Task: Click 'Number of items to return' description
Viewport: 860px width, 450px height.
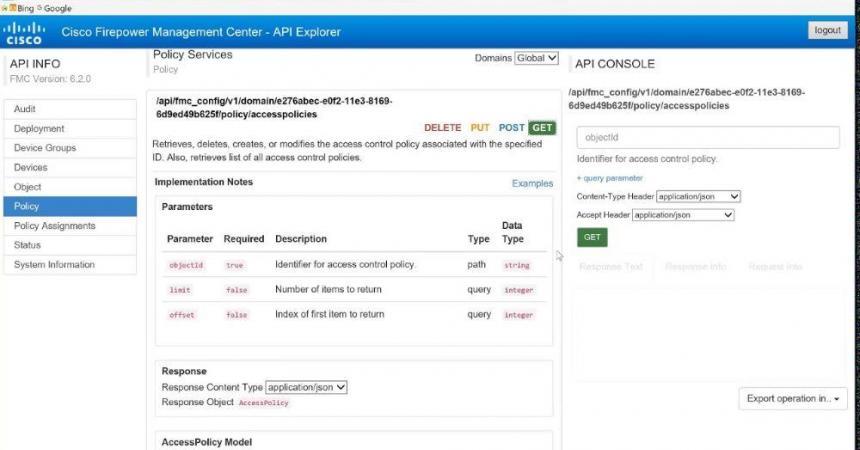Action: pos(328,289)
